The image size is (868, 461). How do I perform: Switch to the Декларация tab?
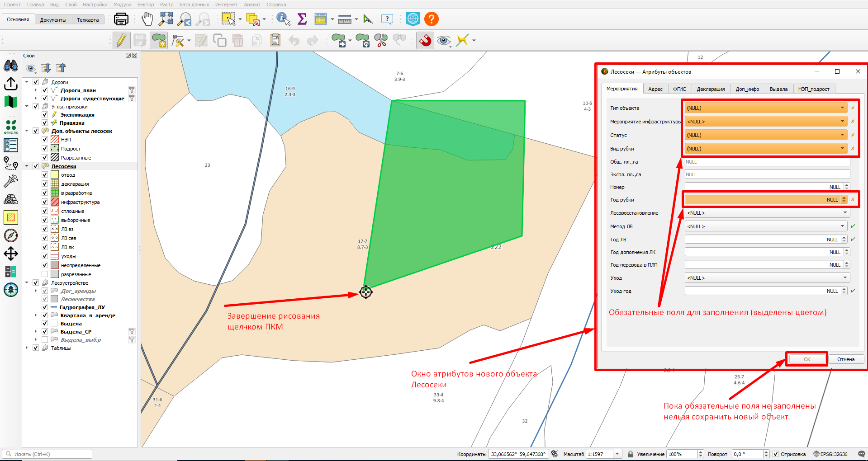coord(711,89)
